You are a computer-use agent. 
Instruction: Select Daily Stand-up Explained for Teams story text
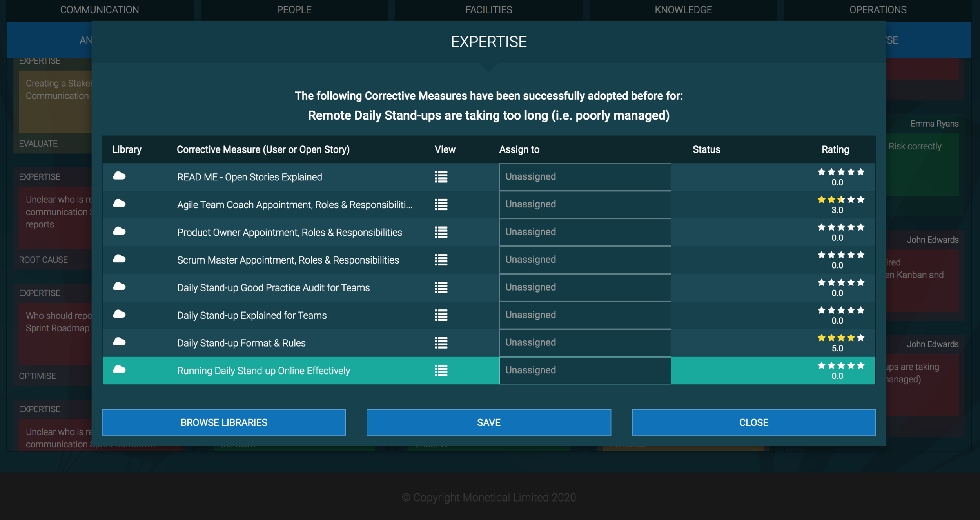[x=252, y=315]
